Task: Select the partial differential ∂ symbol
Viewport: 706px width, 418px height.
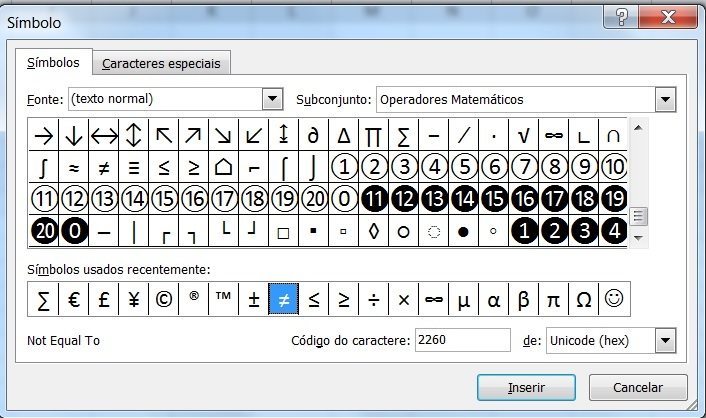Action: pos(314,135)
